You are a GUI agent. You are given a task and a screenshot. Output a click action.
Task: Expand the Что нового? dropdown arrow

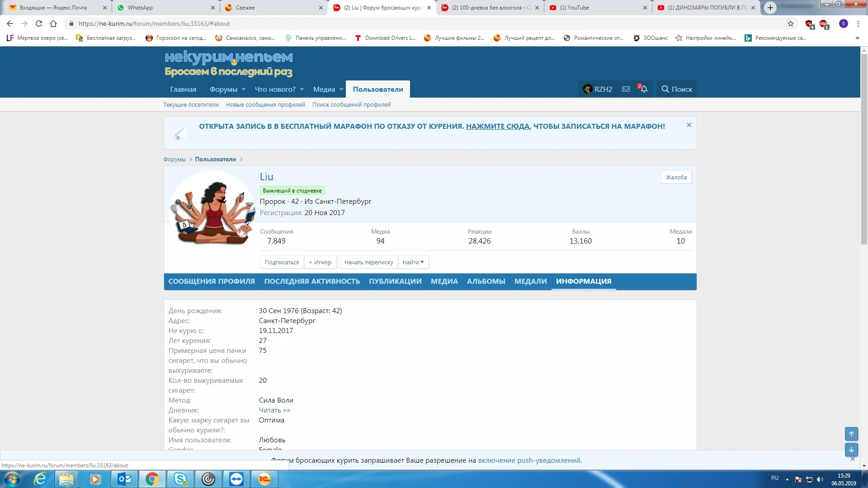coord(302,89)
